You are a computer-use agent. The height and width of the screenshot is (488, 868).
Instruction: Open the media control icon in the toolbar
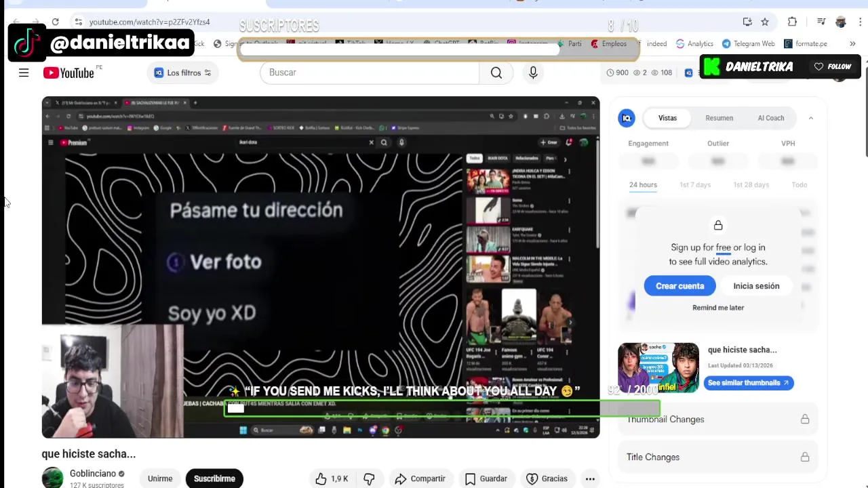821,22
